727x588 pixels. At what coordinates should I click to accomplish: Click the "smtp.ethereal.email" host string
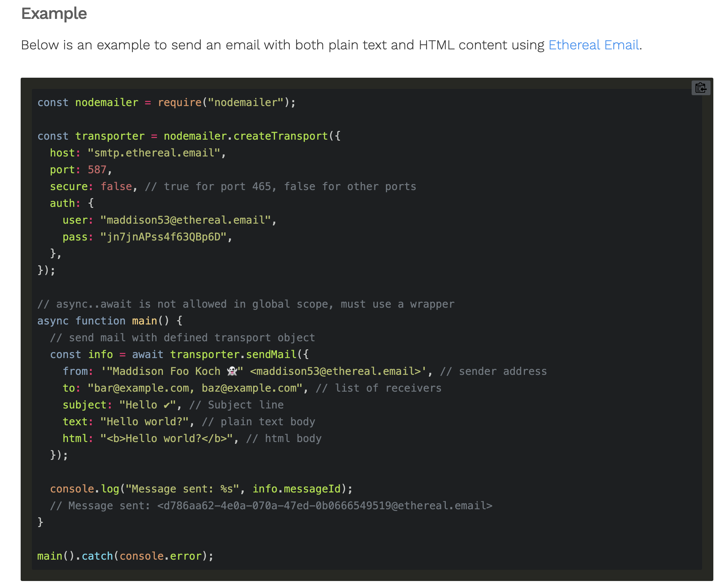click(x=153, y=153)
